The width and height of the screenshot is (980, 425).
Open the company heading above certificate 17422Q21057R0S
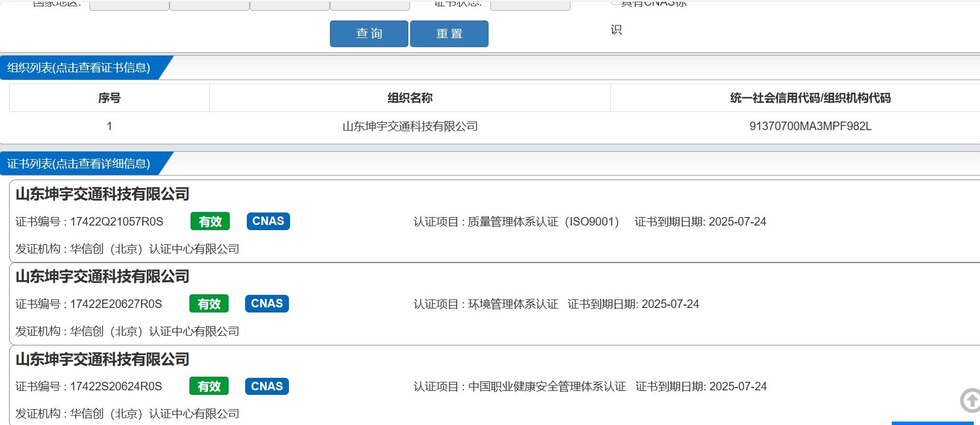(102, 194)
